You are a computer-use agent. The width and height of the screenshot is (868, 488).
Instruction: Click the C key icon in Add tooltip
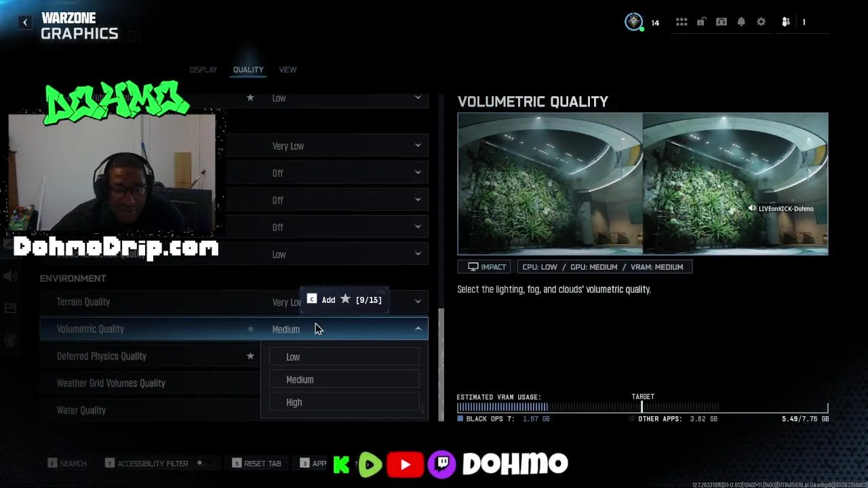[x=312, y=299]
